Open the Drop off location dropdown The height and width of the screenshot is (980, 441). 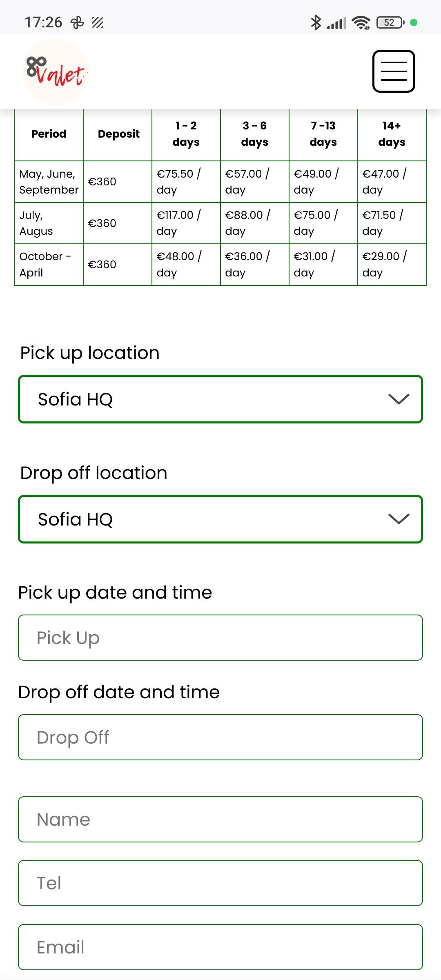tap(220, 519)
